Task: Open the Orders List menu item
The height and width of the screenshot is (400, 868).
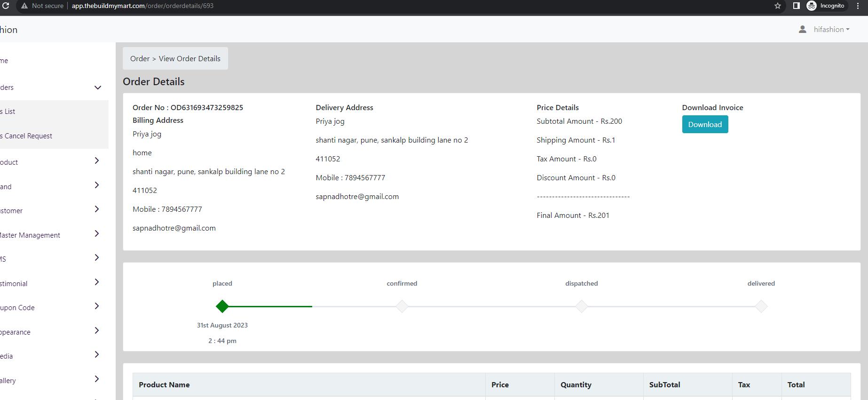Action: click(54, 112)
